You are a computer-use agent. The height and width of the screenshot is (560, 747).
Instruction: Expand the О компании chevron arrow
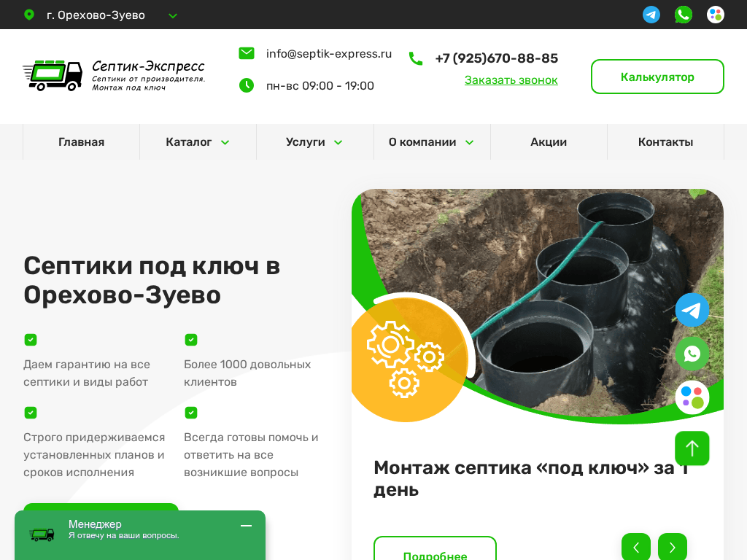click(x=469, y=142)
